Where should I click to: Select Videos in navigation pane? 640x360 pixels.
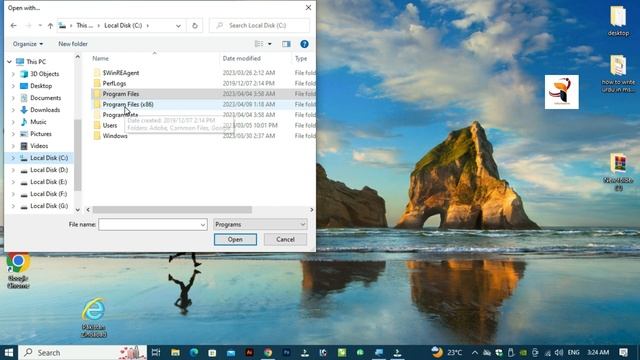(x=39, y=146)
